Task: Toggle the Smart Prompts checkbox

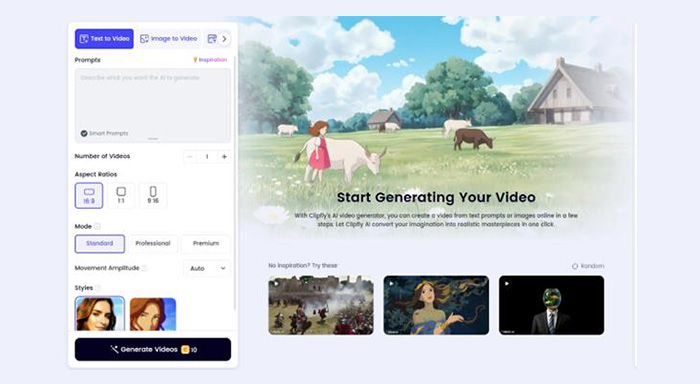Action: [84, 133]
